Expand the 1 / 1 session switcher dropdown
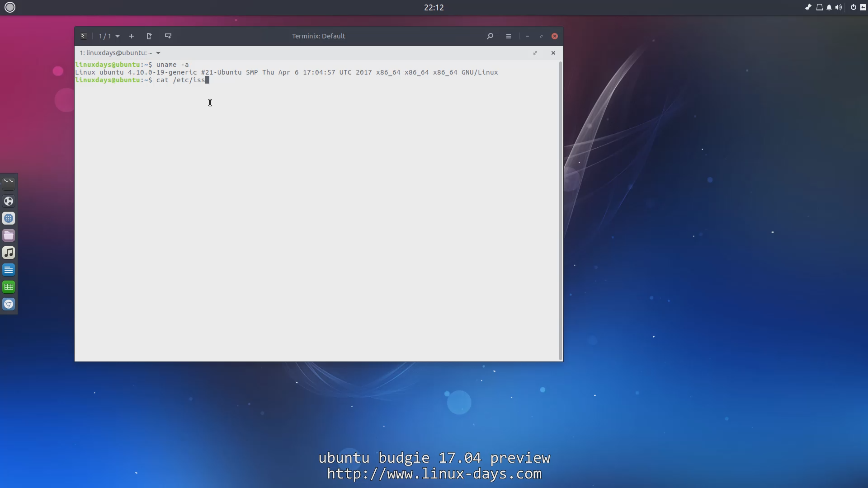Screen dimensions: 868x488 109,36
